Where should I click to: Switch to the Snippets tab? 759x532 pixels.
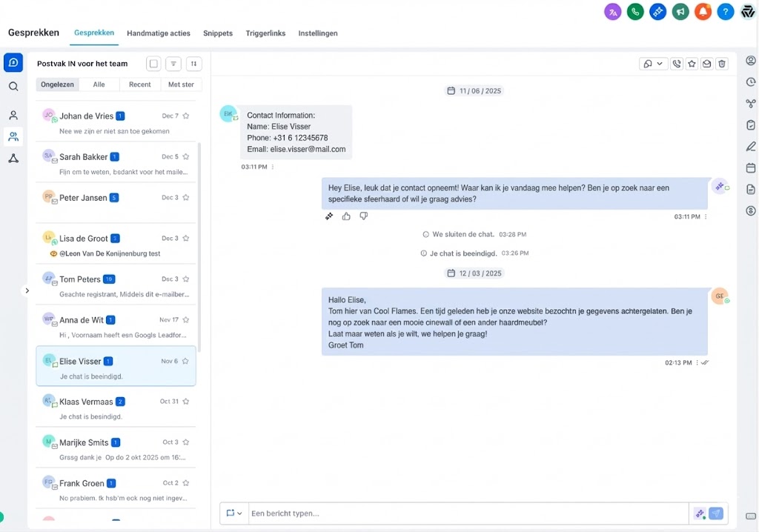pyautogui.click(x=218, y=33)
